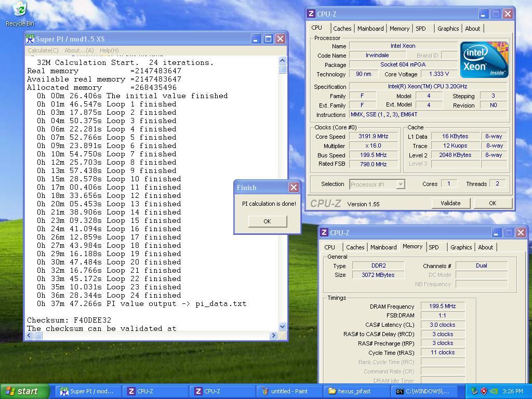Select the CPU tab in upper CPU-Z
Image resolution: width=532 pixels, height=399 pixels.
[x=316, y=28]
